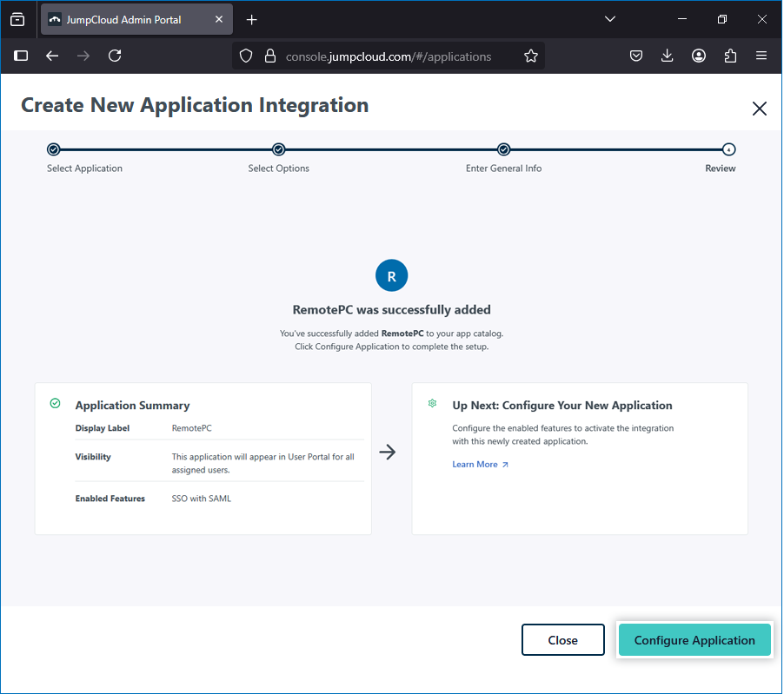Click the Close button in footer
The height and width of the screenshot is (694, 784).
pyautogui.click(x=562, y=640)
